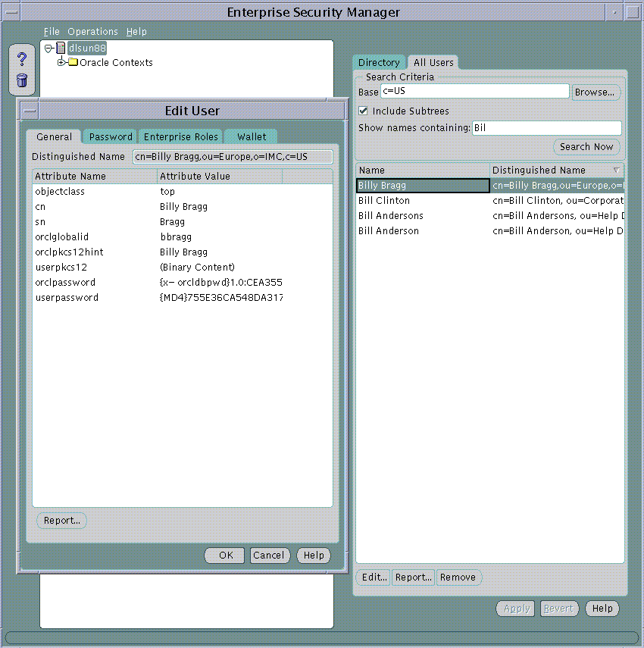Select the dlsun88 tree label
The width and height of the screenshot is (644, 648).
[x=87, y=48]
